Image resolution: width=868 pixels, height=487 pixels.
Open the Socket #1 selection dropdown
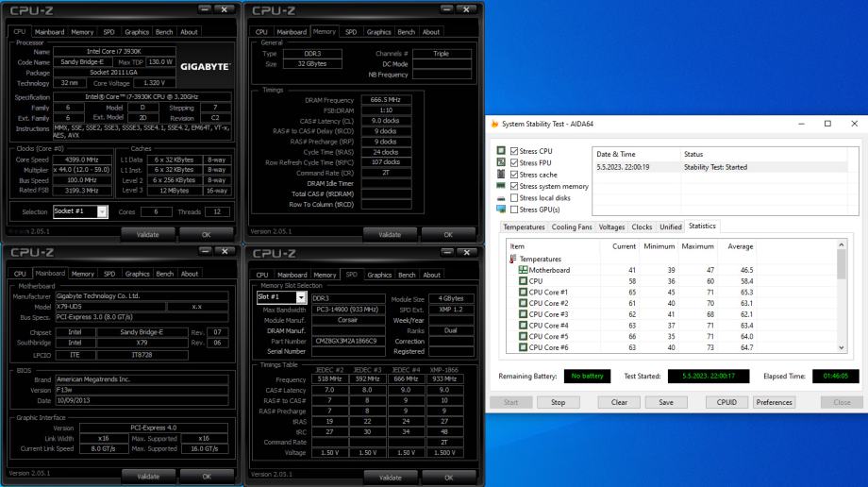click(102, 212)
